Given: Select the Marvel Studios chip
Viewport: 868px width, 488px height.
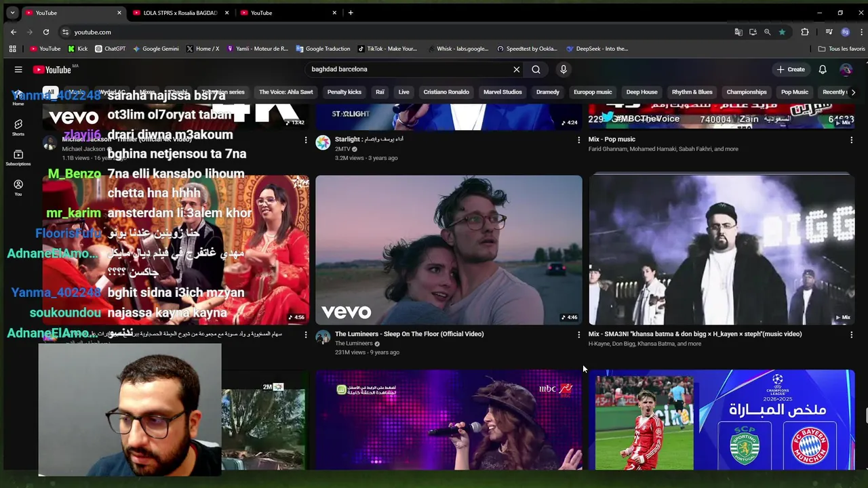Looking at the screenshot, I should click(502, 92).
